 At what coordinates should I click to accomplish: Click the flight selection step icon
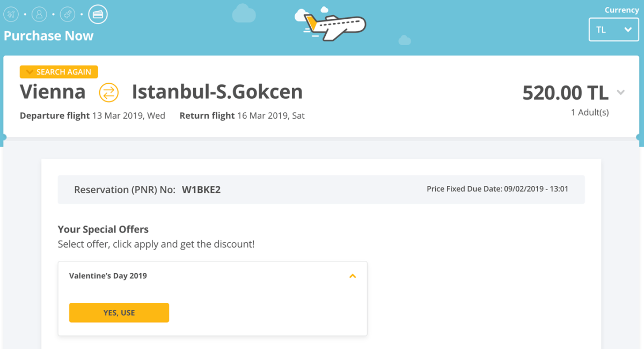tap(11, 14)
